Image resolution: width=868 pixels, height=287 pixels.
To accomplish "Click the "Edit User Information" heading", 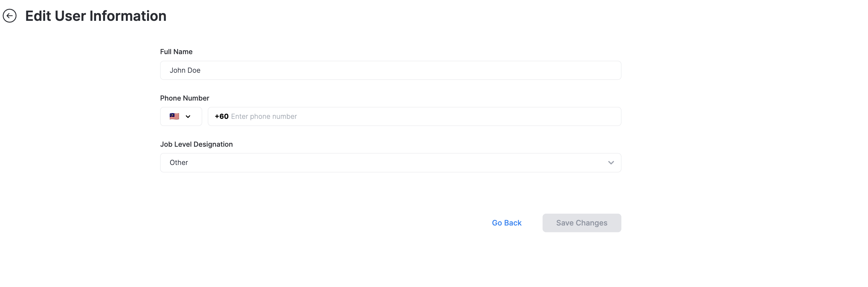I will [x=96, y=16].
